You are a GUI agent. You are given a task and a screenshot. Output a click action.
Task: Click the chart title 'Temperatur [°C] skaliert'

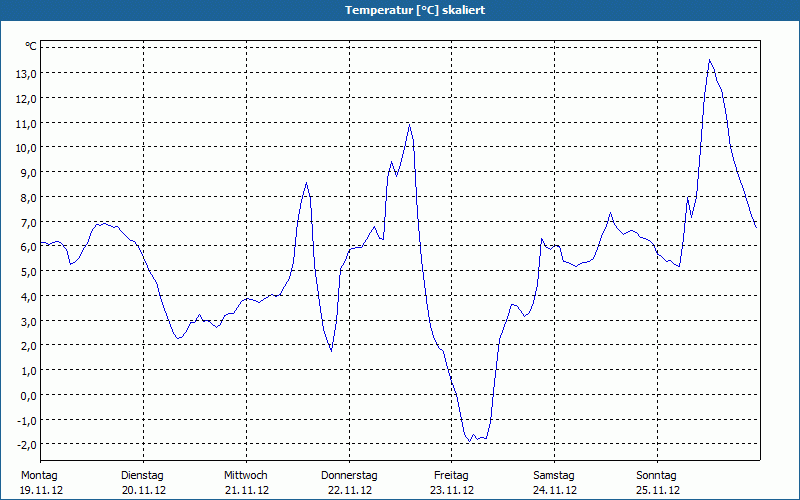click(415, 10)
